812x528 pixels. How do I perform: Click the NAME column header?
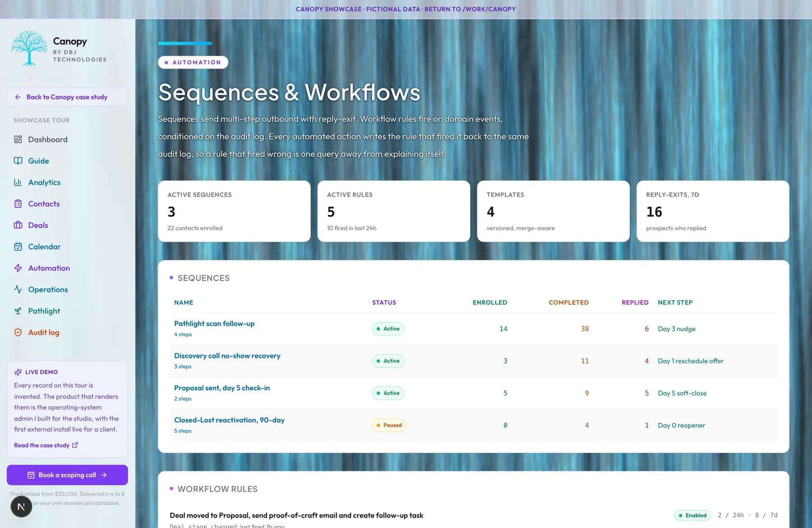click(184, 303)
